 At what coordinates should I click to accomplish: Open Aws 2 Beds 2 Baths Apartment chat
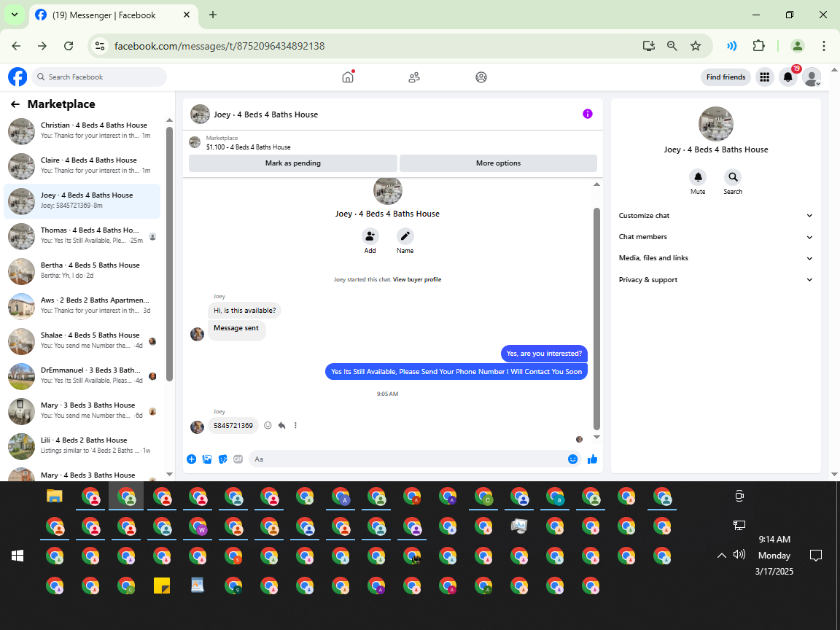[x=82, y=306]
